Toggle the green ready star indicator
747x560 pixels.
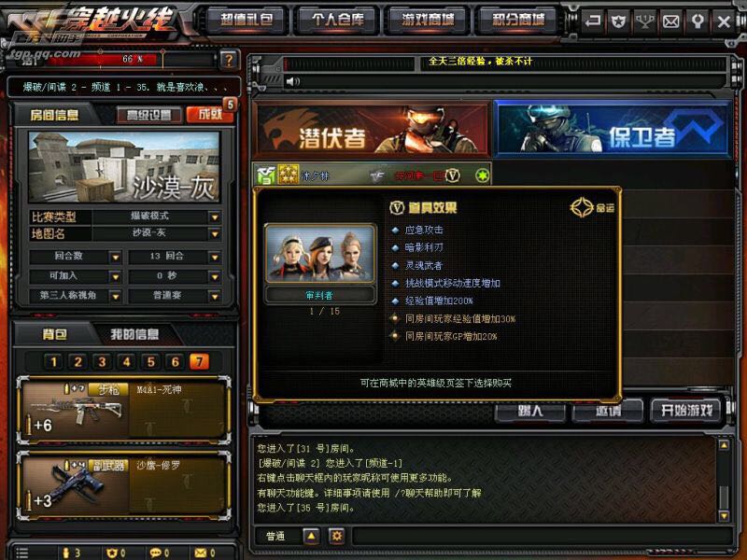[482, 175]
